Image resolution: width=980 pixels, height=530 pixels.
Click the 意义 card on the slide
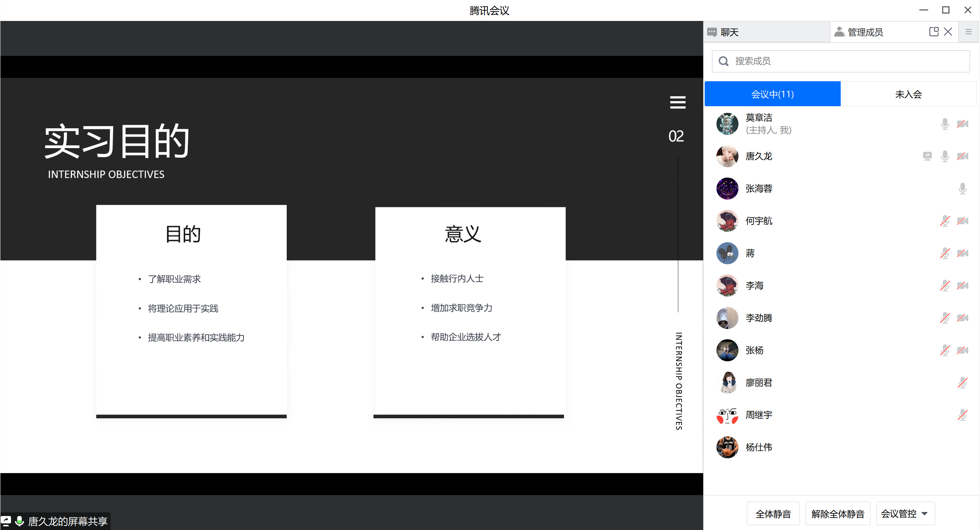(470, 312)
